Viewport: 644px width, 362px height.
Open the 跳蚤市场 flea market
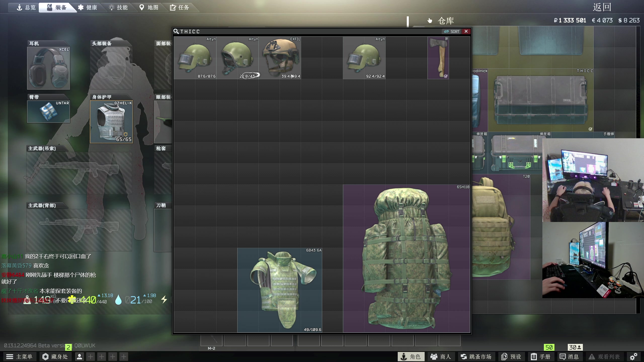tap(476, 356)
